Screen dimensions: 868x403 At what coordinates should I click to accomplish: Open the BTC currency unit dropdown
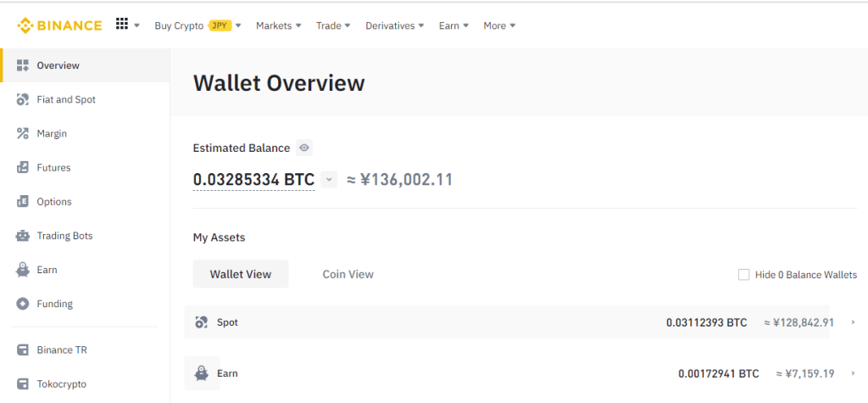[x=329, y=180]
